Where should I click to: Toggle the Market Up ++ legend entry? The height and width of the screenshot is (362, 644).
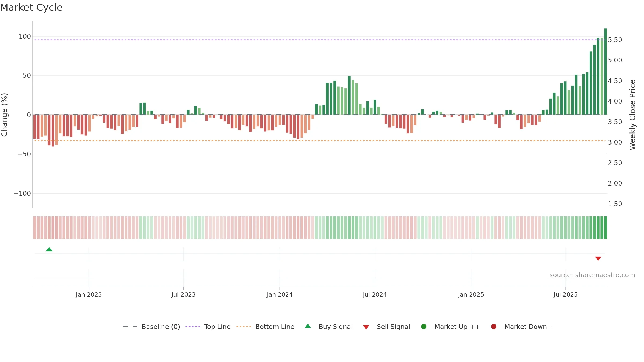point(451,327)
